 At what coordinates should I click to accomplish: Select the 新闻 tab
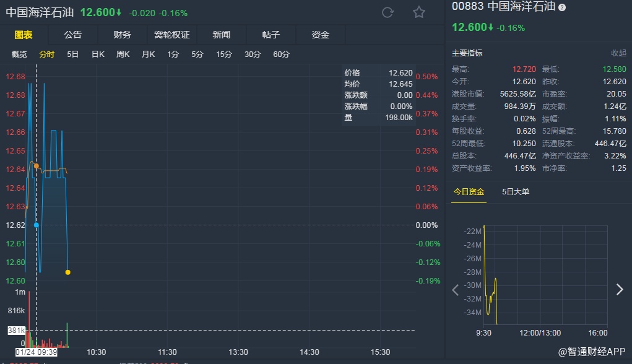[x=221, y=35]
